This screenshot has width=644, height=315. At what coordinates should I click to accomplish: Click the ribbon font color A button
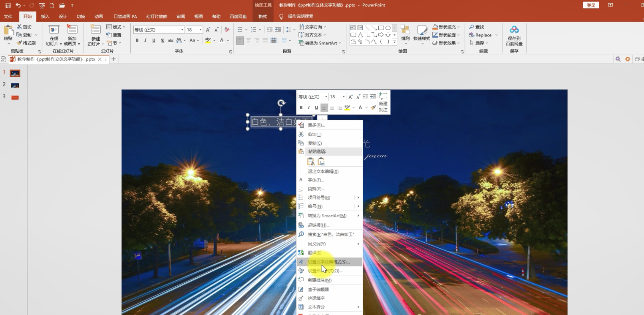pyautogui.click(x=222, y=40)
